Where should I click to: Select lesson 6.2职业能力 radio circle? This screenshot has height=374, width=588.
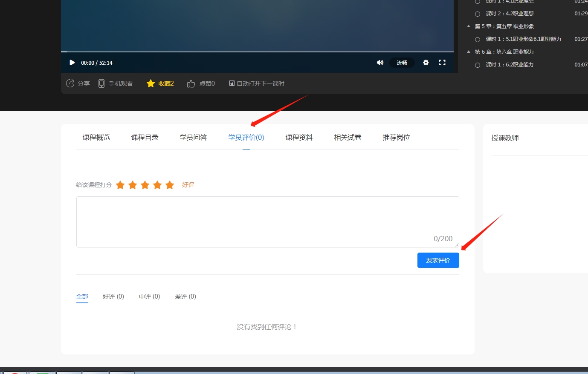(478, 65)
